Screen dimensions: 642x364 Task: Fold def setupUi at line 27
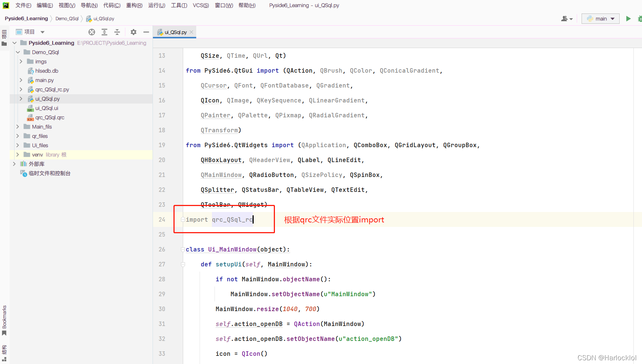(x=183, y=264)
